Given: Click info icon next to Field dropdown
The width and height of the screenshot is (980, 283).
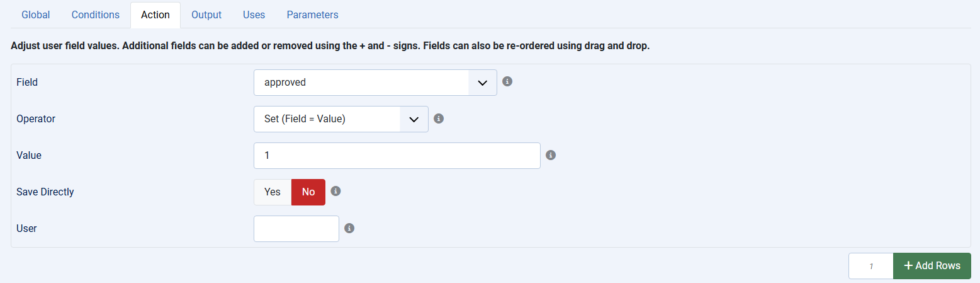Looking at the screenshot, I should [x=507, y=81].
